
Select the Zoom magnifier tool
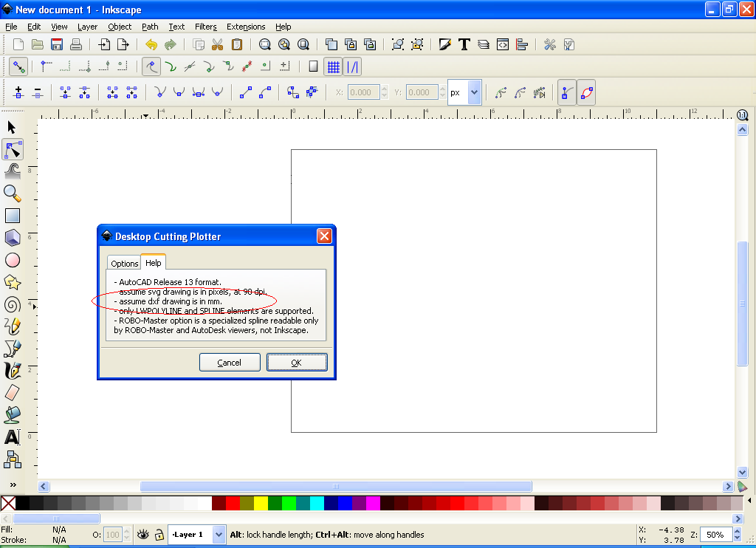pos(13,193)
